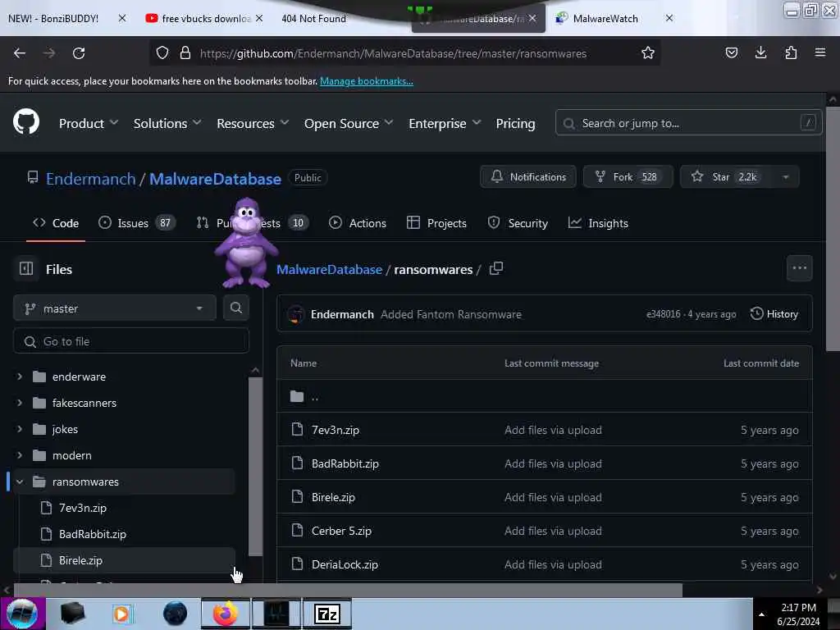Switch to the Issues tab
This screenshot has width=840, height=630.
click(x=137, y=223)
